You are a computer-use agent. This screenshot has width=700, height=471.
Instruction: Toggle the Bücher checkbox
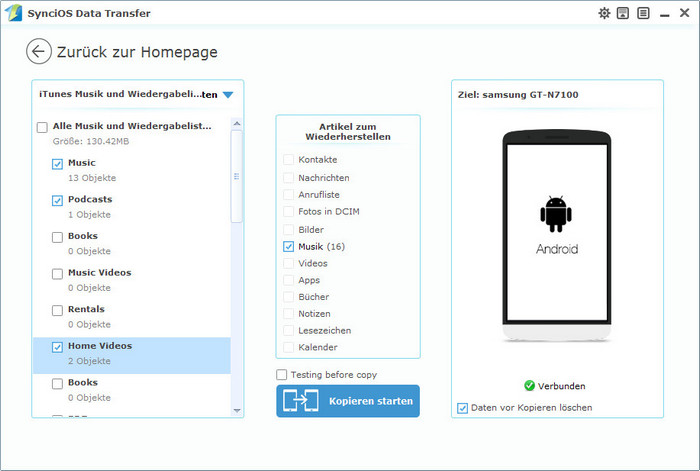pyautogui.click(x=288, y=297)
